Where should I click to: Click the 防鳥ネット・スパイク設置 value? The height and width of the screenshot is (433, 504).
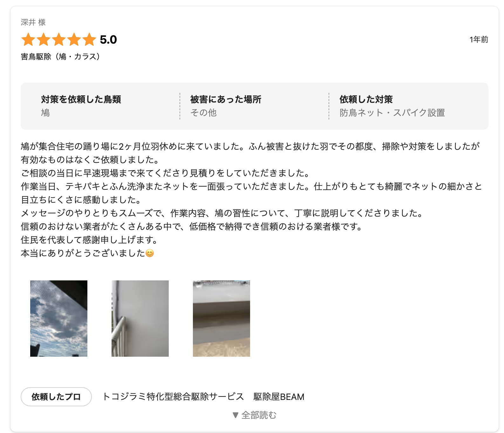(392, 113)
